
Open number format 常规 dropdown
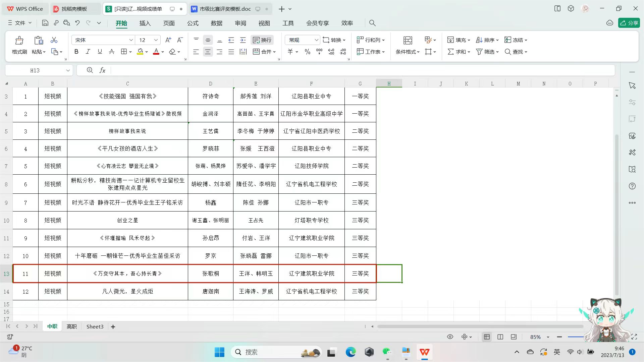[316, 40]
